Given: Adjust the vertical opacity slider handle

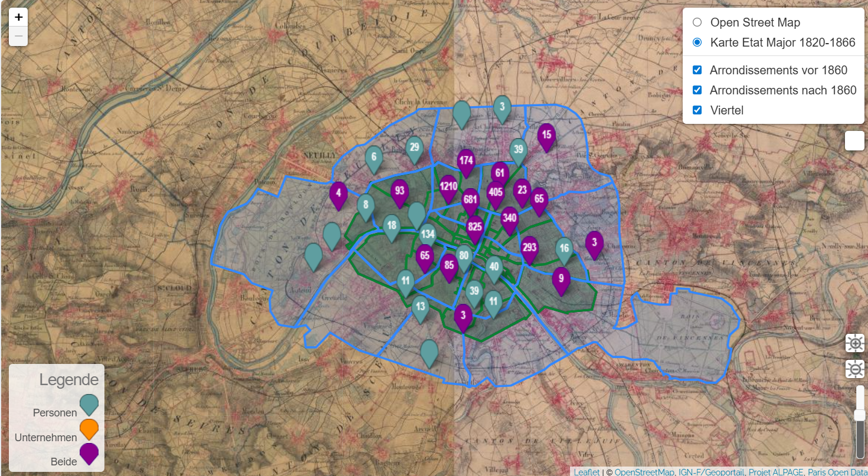Looking at the screenshot, I should (x=860, y=415).
